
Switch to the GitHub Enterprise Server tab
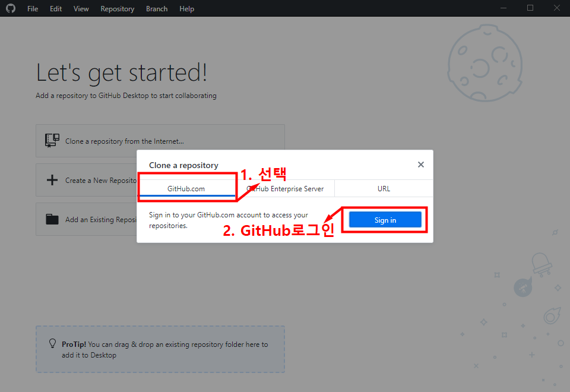click(285, 188)
